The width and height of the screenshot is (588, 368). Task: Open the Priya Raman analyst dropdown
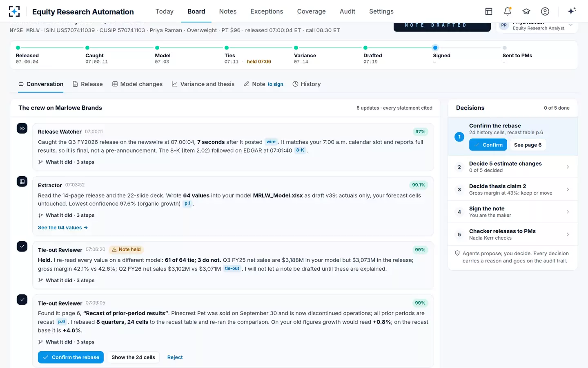coord(537,26)
